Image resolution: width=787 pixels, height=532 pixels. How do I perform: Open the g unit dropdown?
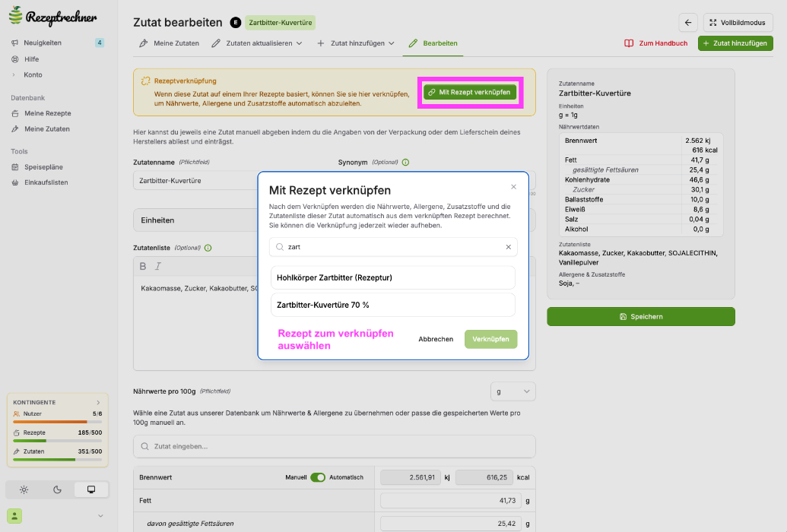click(513, 391)
